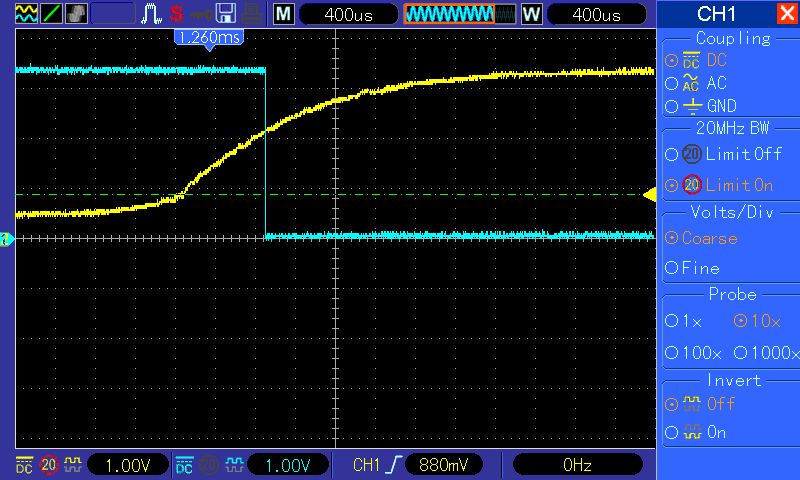Click CH1 yellow invert status icon
800x480 pixels.
click(72, 465)
